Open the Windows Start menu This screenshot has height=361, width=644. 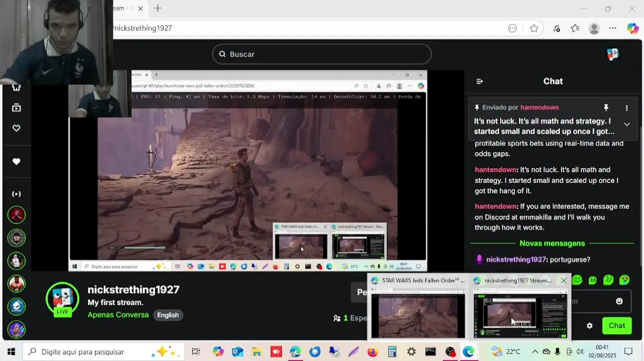coord(11,352)
